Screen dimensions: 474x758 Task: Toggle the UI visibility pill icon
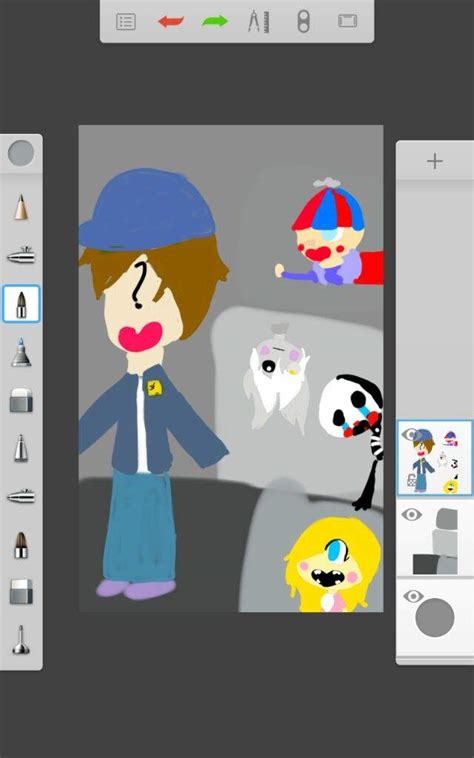coord(303,22)
